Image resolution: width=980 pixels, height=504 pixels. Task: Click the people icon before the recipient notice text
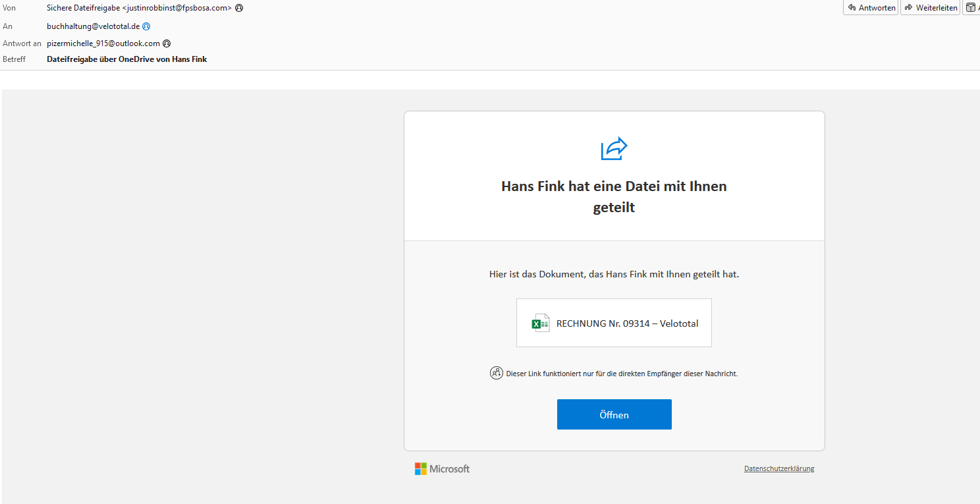coord(497,373)
